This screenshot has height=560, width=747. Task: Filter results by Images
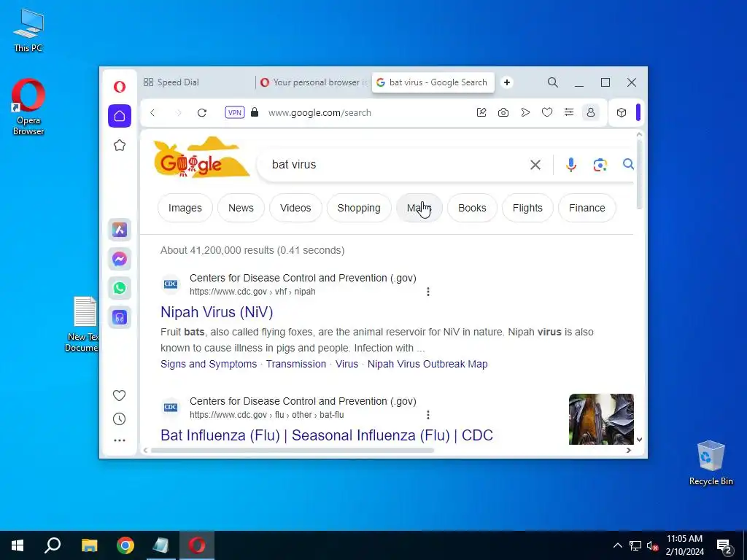(x=185, y=208)
